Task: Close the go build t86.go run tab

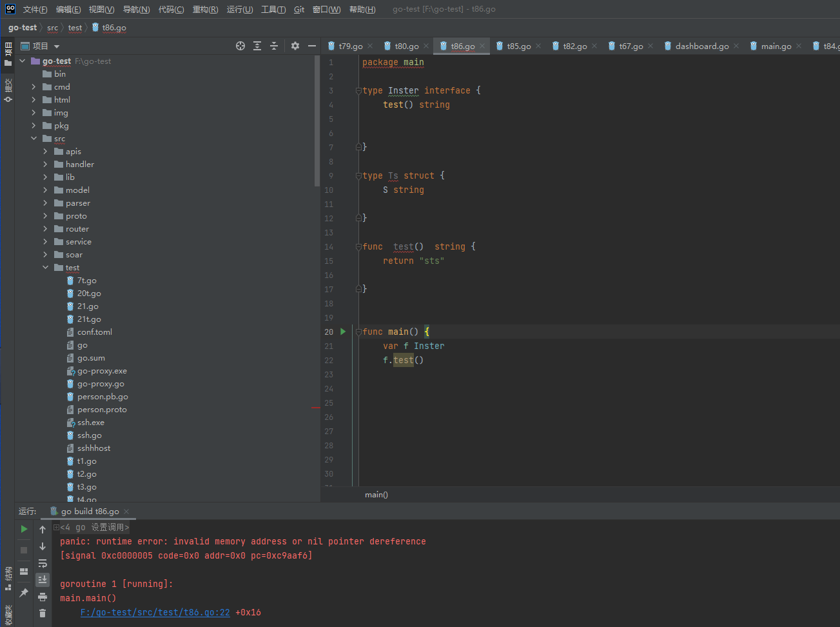Action: pos(126,512)
